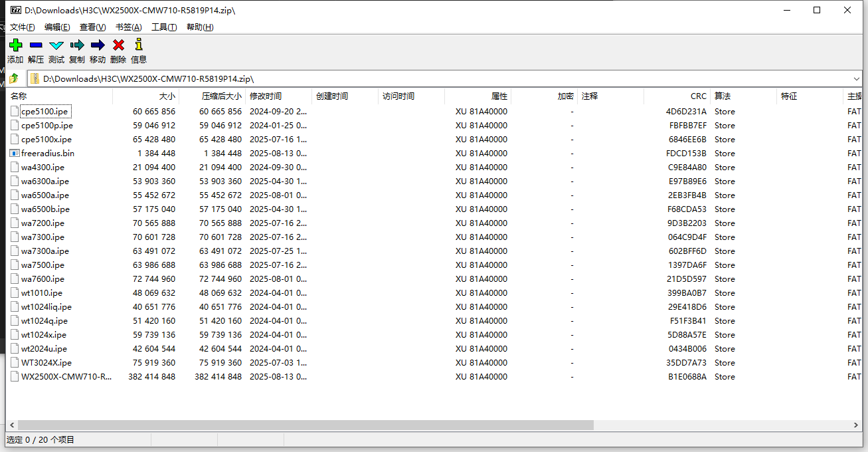Click the red Delete (删除) icon
Viewport: 868px width, 452px height.
(x=118, y=45)
